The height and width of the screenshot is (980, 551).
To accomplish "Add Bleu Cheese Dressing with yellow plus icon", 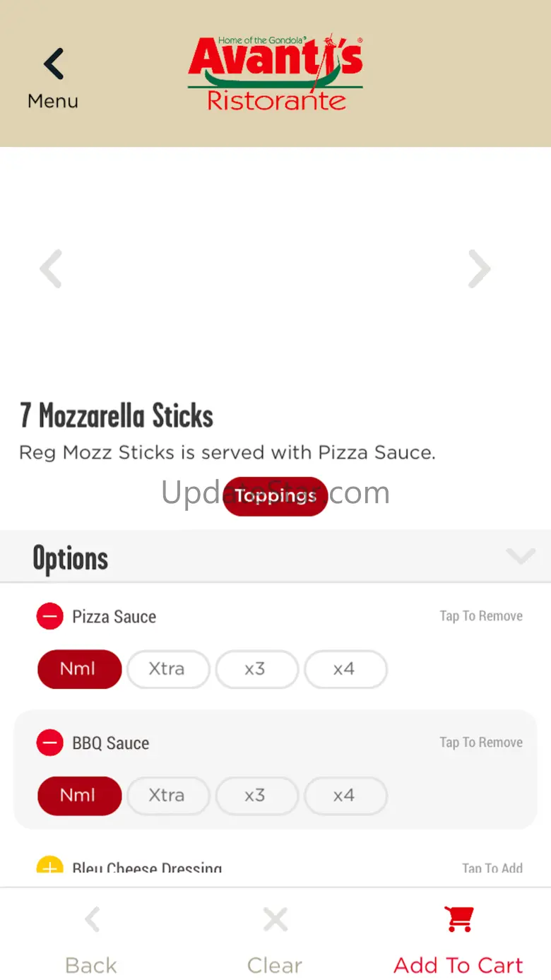I will coord(49,866).
